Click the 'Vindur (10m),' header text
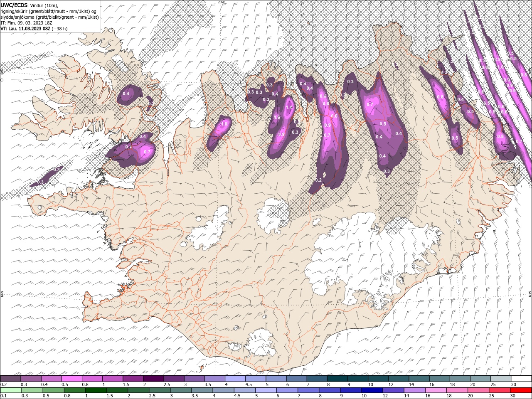 pos(44,5)
